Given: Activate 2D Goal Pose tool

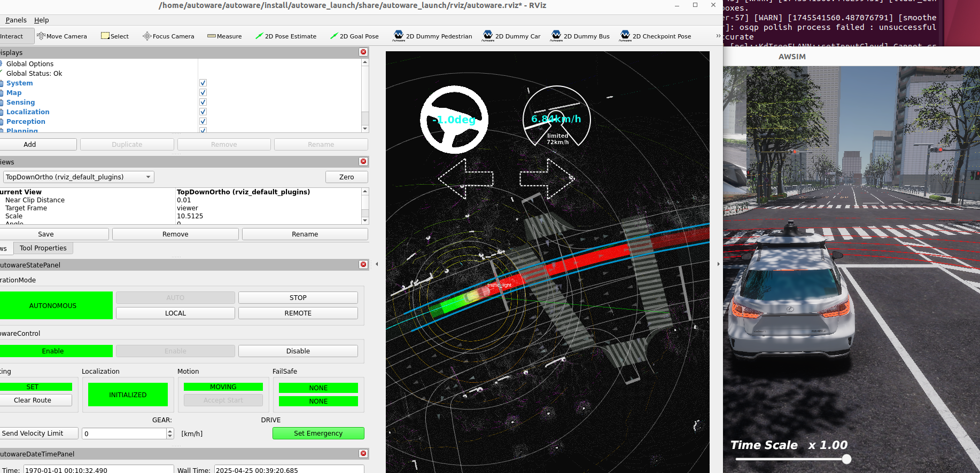Looking at the screenshot, I should point(354,36).
